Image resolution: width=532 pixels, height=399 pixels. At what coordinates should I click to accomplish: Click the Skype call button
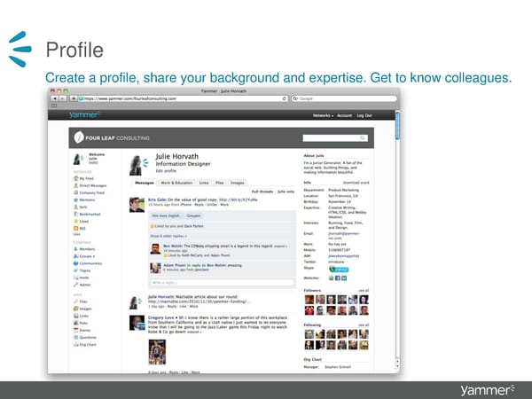tap(342, 270)
